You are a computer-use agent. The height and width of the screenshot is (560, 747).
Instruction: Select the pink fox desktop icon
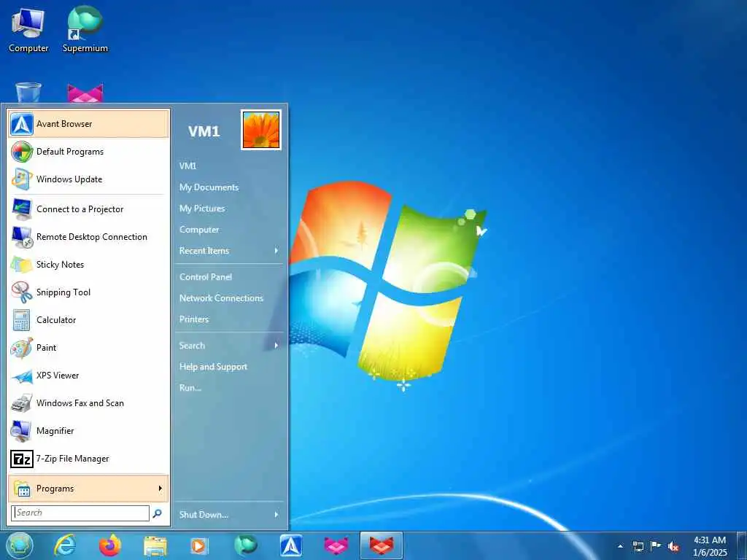pyautogui.click(x=85, y=93)
